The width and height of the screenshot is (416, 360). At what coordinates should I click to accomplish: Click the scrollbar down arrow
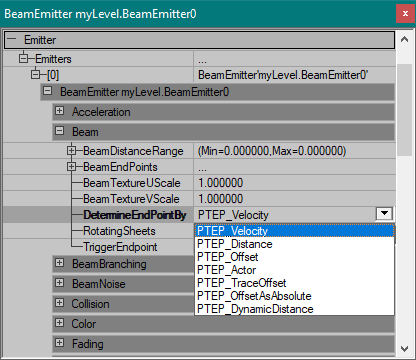[405, 349]
